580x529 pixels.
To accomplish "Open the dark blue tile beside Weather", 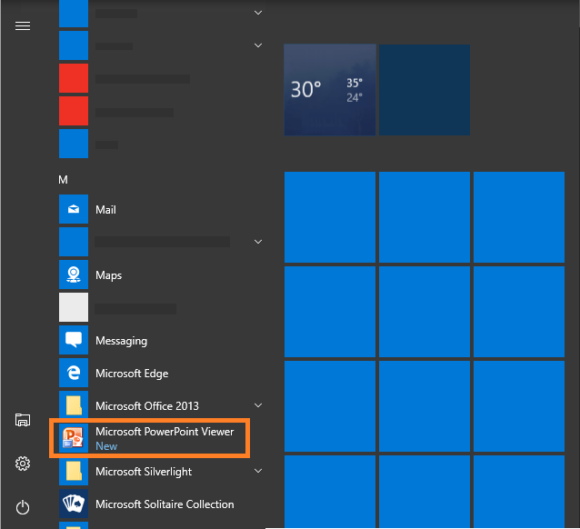I will pyautogui.click(x=424, y=90).
